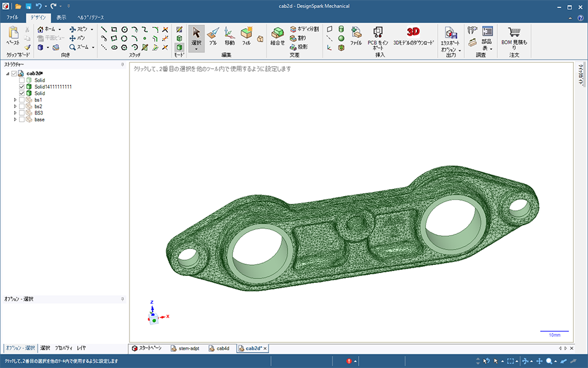The width and height of the screenshot is (588, 368).
Task: Switch to the 表示 ribbon tab
Action: pos(61,18)
